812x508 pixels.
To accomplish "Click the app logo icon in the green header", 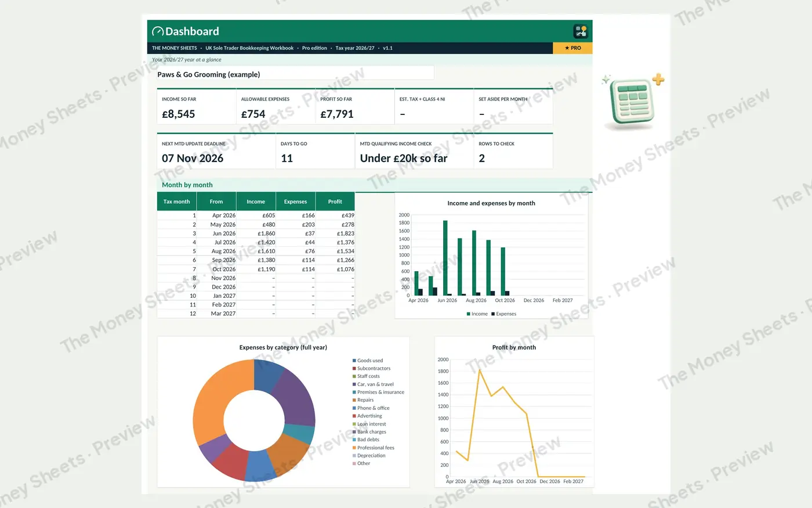I will point(581,31).
